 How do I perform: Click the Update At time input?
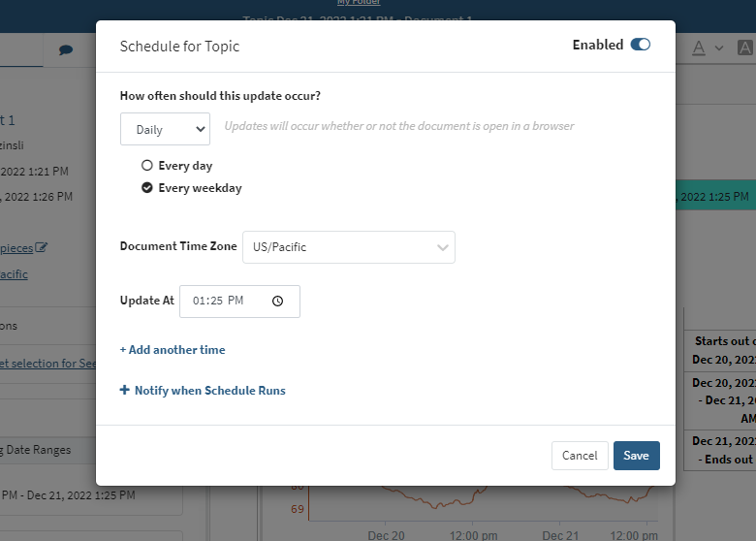click(228, 302)
